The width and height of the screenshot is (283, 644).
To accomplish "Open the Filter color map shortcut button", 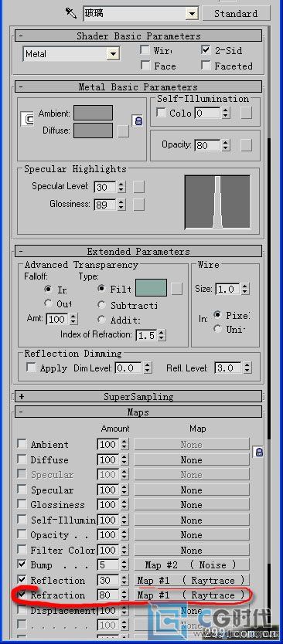I will point(177,289).
